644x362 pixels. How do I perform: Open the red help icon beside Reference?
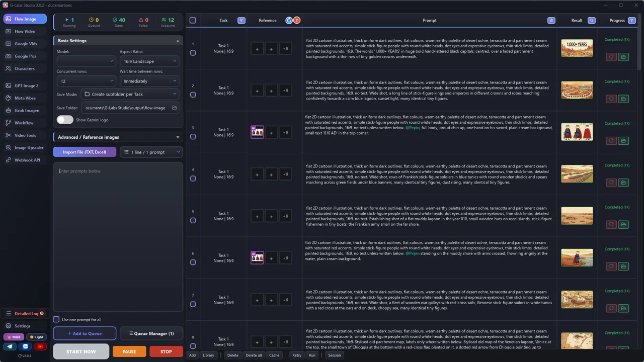point(297,21)
